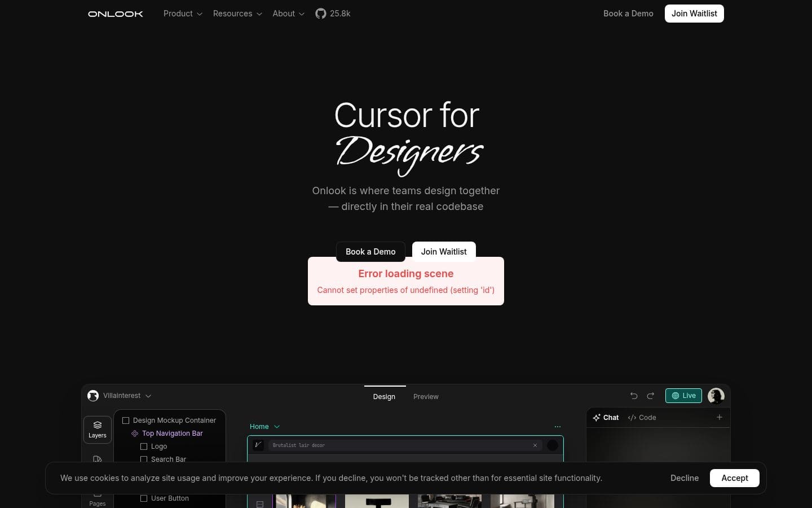Open the GitHub repository icon link

pyautogui.click(x=320, y=14)
